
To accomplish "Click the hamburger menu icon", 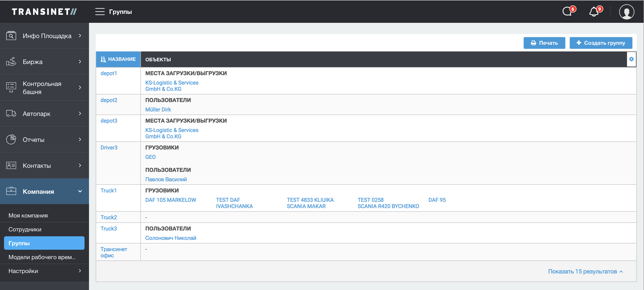I will 100,11.
